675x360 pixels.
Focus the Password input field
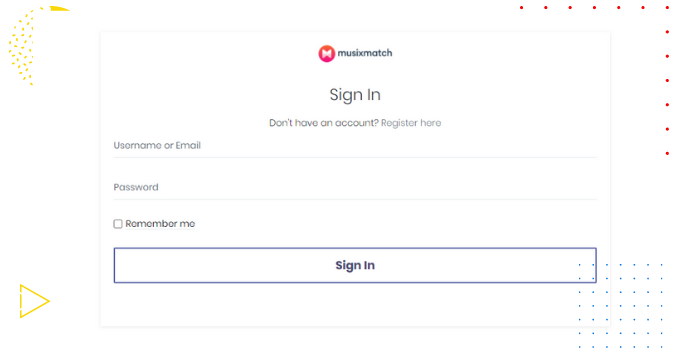pyautogui.click(x=355, y=187)
